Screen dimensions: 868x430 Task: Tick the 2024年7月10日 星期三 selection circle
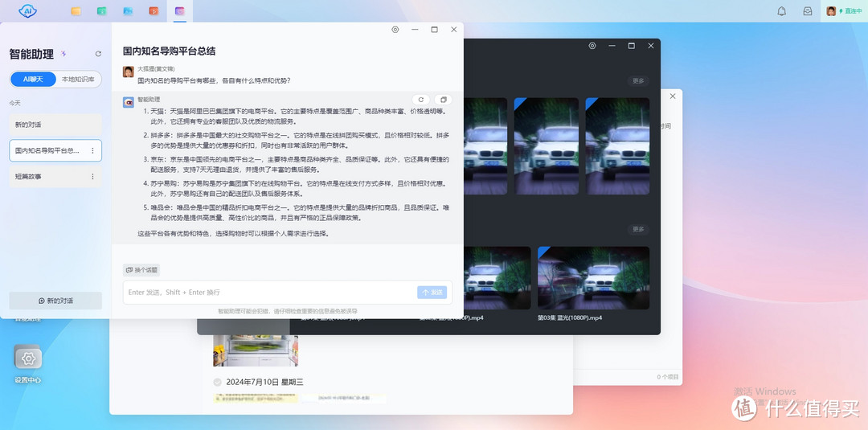pyautogui.click(x=217, y=383)
